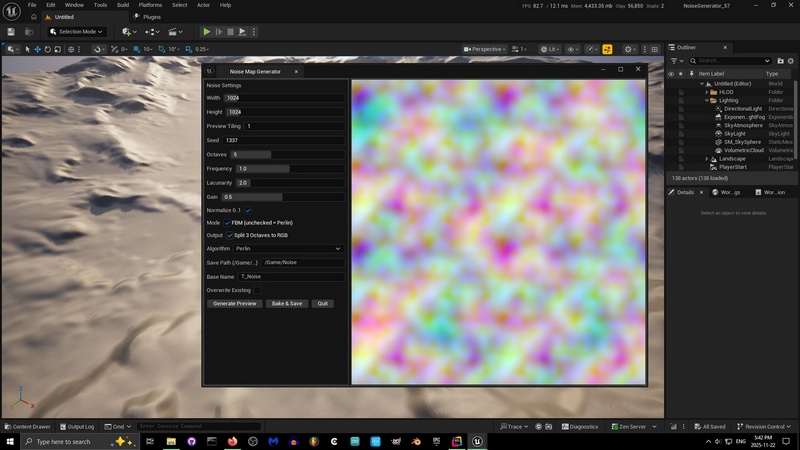Uncheck Split 3 Octaves to RGB
The height and width of the screenshot is (450, 800).
[x=230, y=235]
